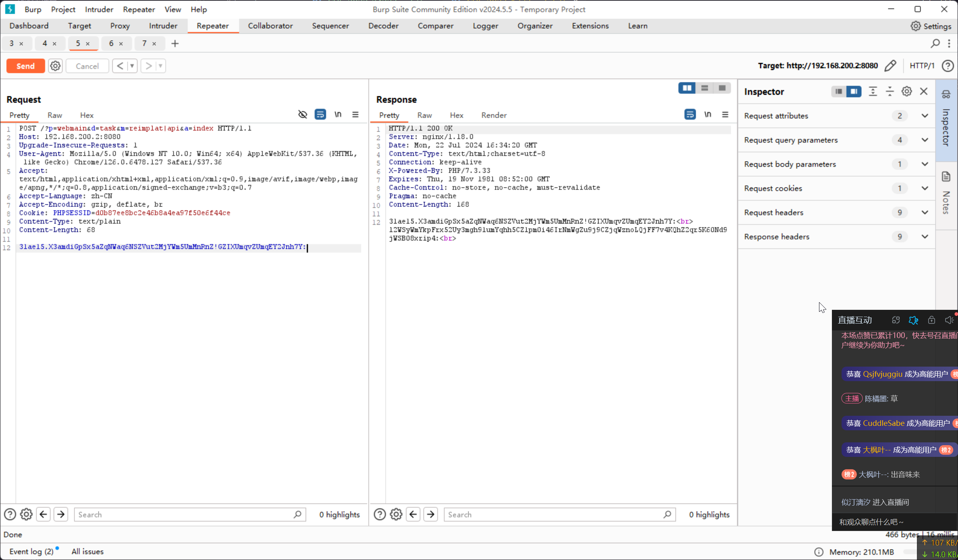
Task: Click the Send button to send request
Action: tap(25, 65)
